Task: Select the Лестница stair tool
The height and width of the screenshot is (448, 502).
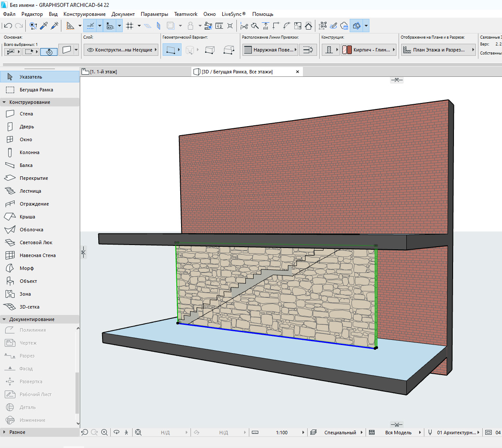Action: point(30,191)
